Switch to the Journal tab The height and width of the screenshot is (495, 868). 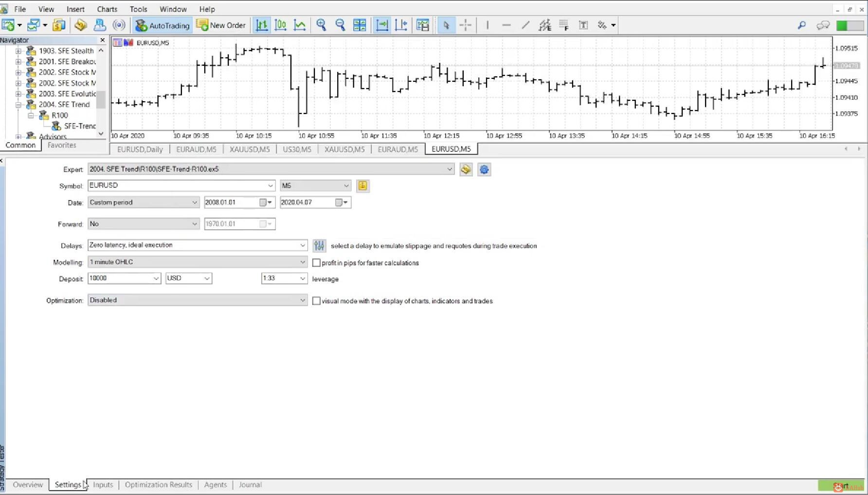point(250,485)
